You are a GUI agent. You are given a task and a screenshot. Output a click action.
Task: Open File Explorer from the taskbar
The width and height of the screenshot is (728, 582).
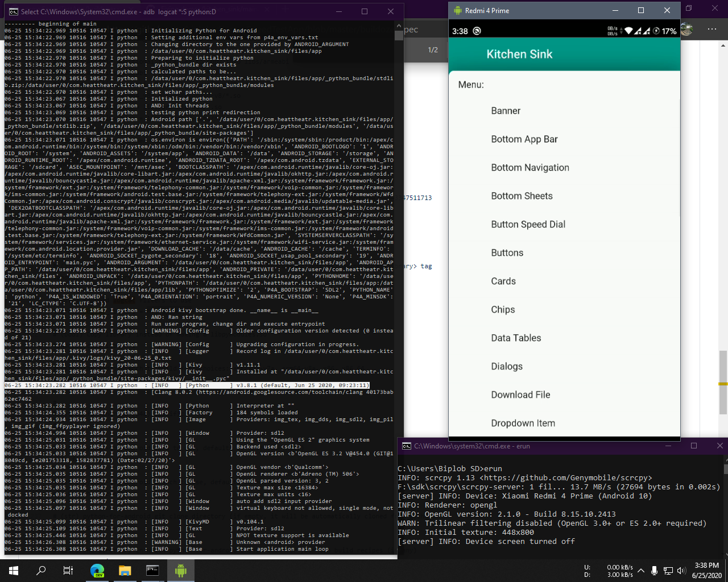pyautogui.click(x=126, y=569)
